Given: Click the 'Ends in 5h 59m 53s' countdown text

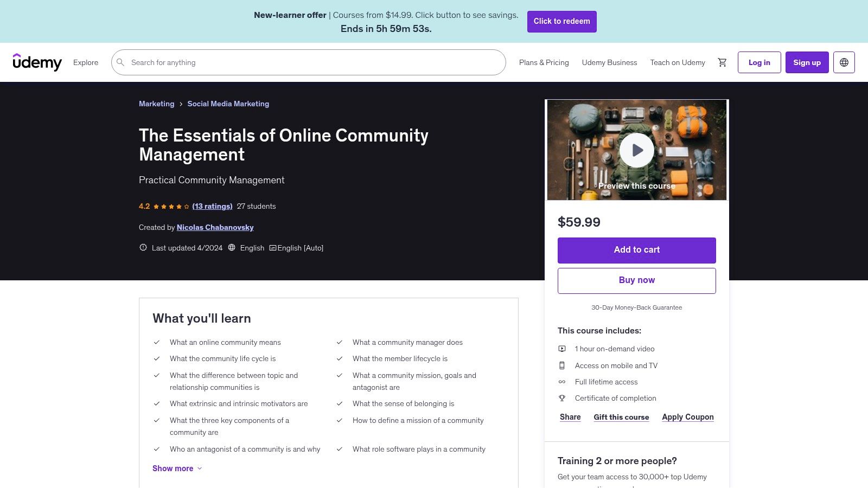Looking at the screenshot, I should (x=386, y=29).
